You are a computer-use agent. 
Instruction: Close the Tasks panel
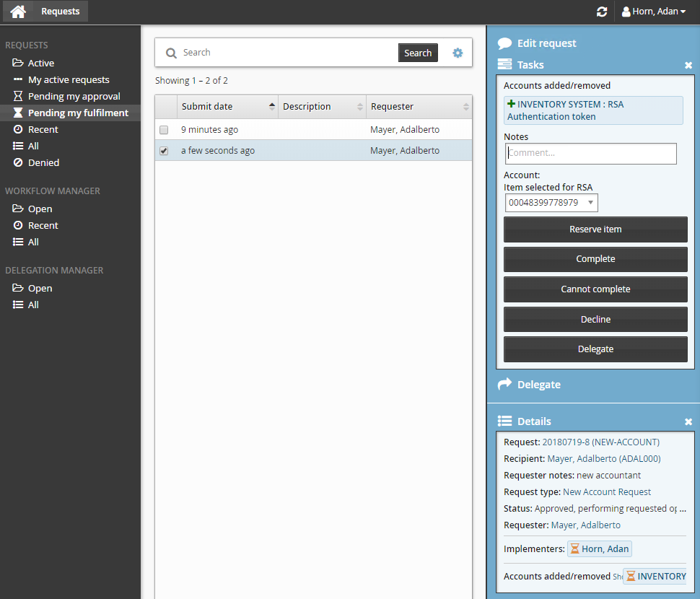pos(688,65)
